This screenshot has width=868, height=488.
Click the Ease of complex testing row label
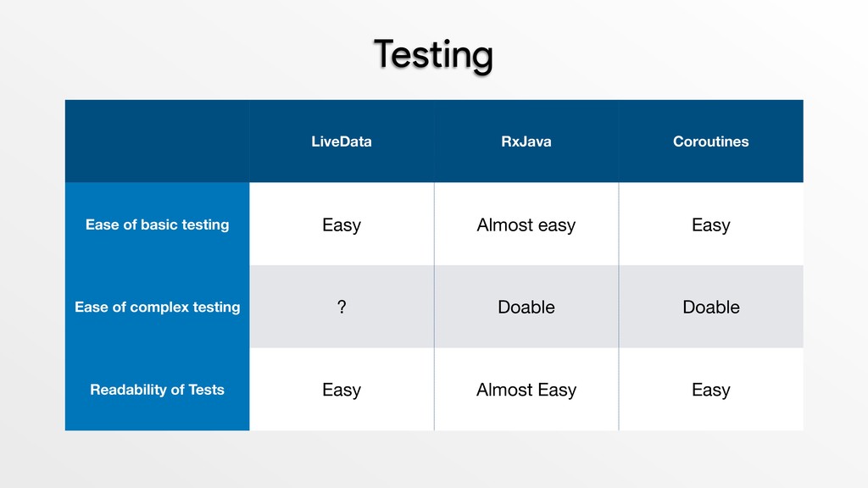157,307
